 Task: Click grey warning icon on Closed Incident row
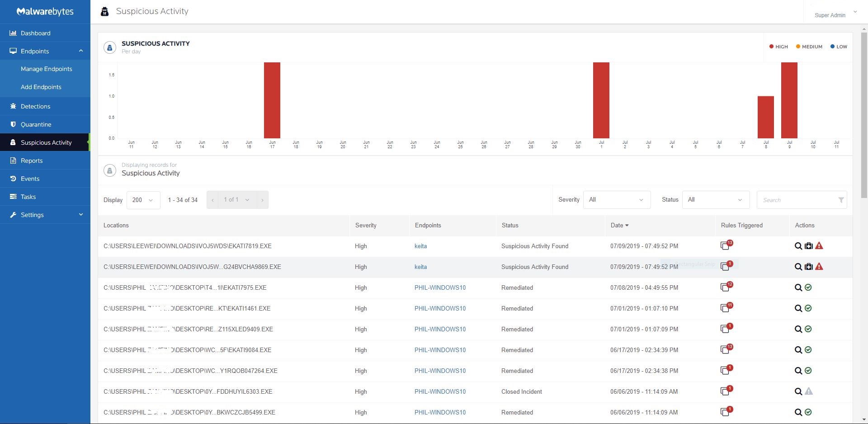809,391
